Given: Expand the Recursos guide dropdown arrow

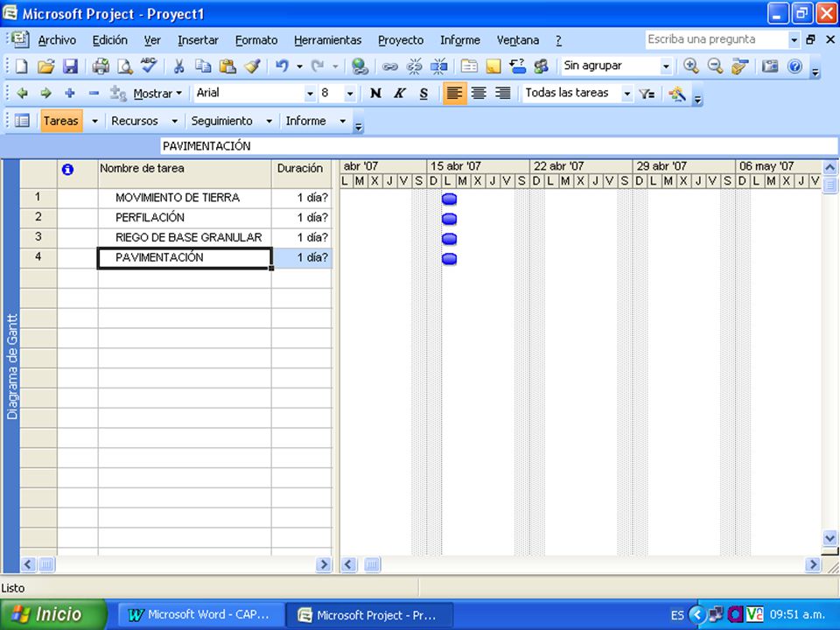Looking at the screenshot, I should (174, 121).
